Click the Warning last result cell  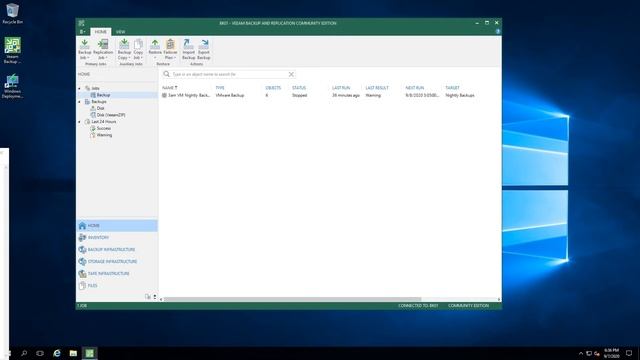tap(373, 95)
